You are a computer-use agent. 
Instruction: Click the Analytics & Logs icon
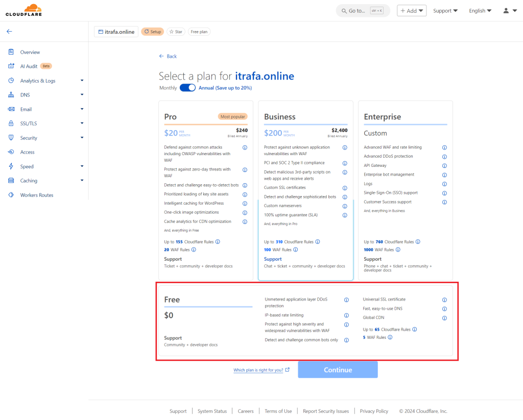click(11, 81)
